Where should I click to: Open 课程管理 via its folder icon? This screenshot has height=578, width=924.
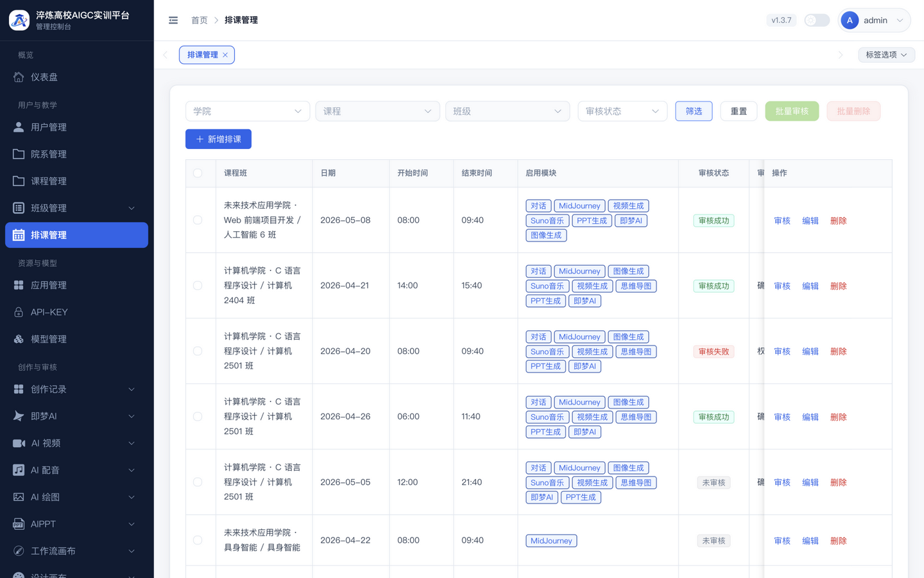[x=19, y=181]
